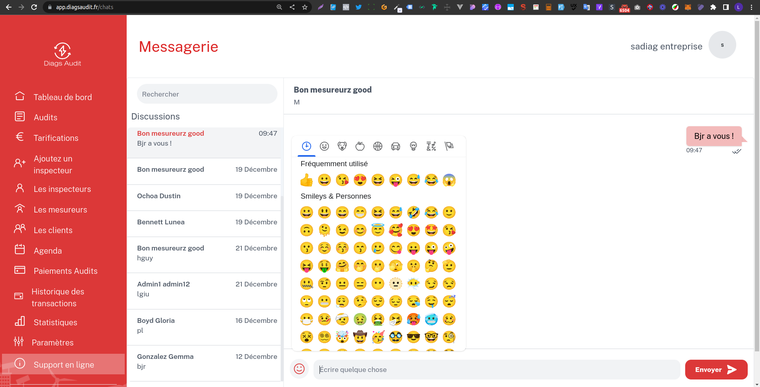Open Bon mesureurz good hguy discussion

click(x=205, y=255)
